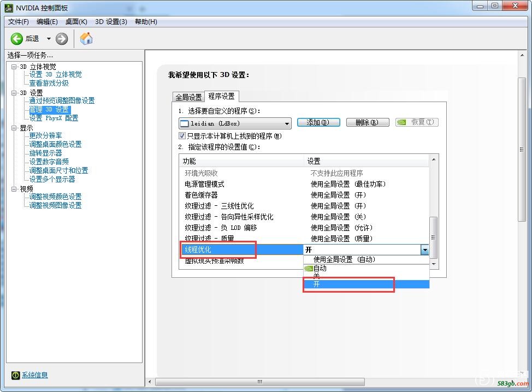
Task: Select 设置 PhysX 配置 in task tree
Action: 54,118
